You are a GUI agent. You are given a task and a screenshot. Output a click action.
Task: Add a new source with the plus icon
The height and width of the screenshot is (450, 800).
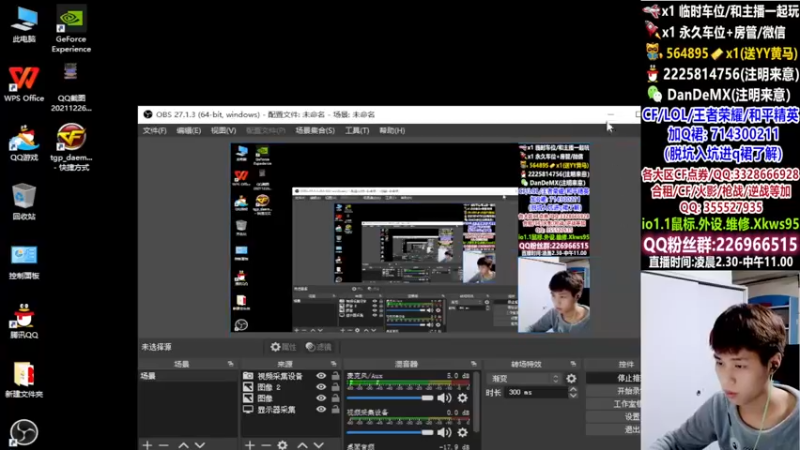click(249, 445)
